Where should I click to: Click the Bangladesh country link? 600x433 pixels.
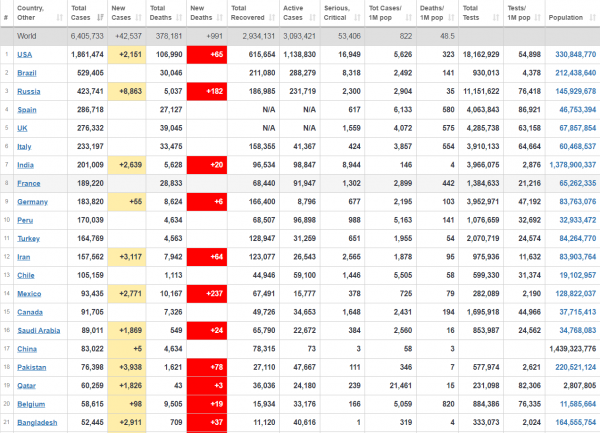click(37, 423)
